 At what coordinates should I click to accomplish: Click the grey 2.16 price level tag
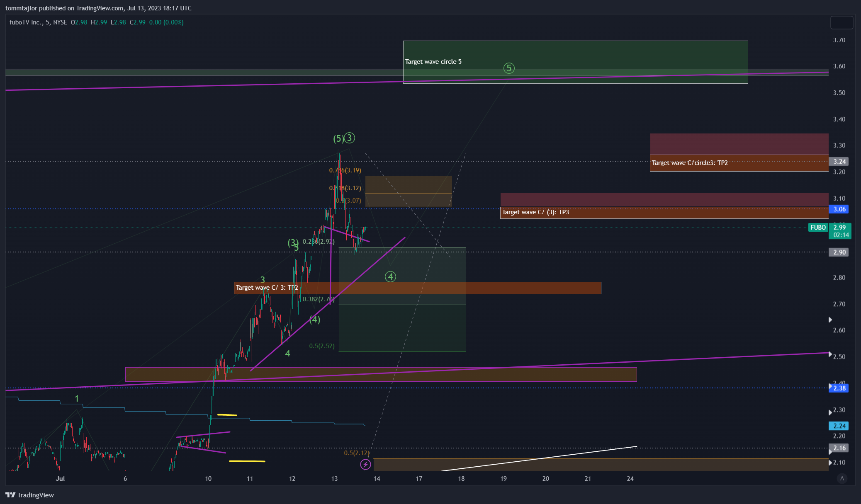[839, 448]
